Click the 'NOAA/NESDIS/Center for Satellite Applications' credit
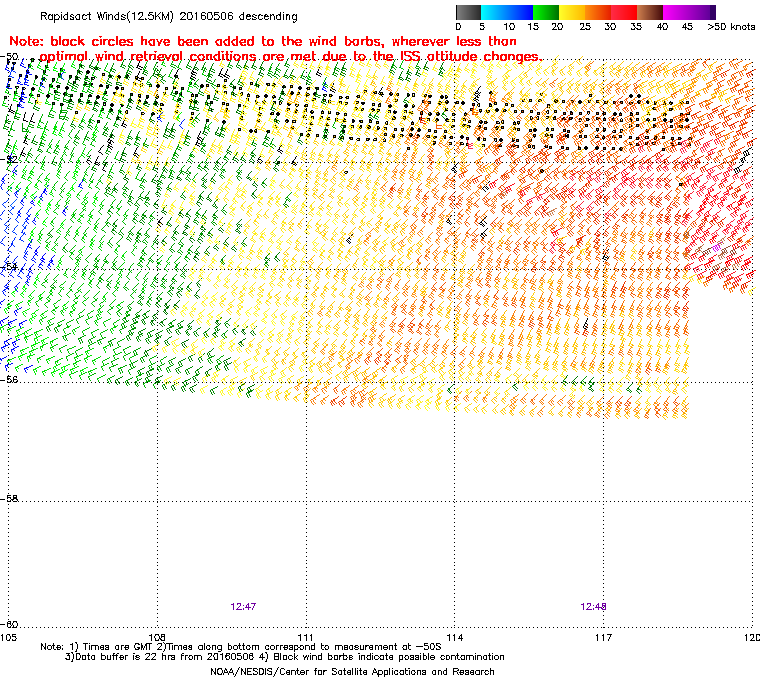This screenshot has width=760, height=688. pos(352,672)
